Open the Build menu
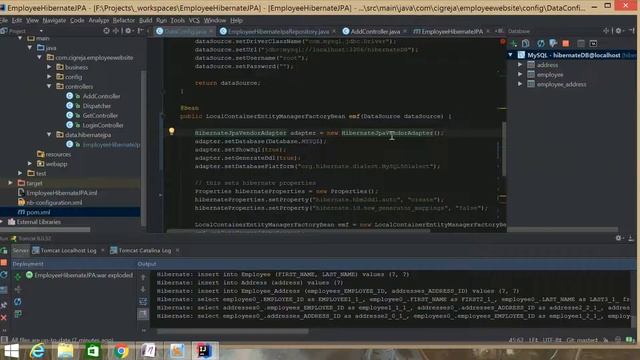The height and width of the screenshot is (360, 640). click(146, 20)
